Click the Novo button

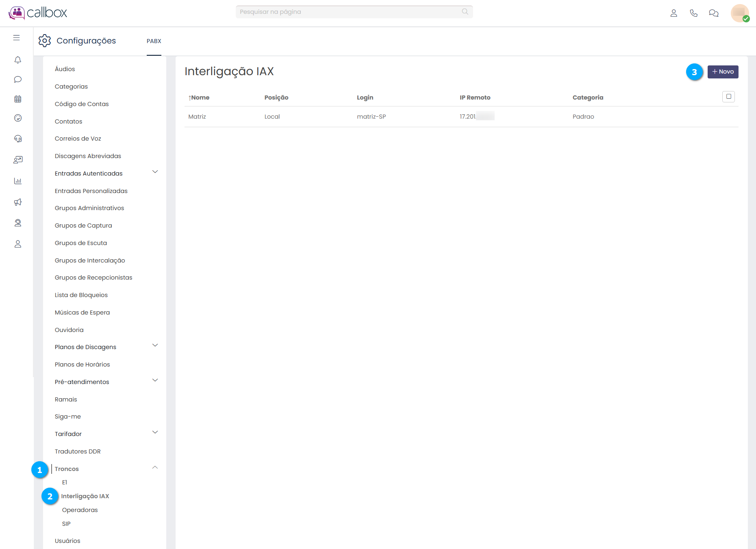[x=723, y=72]
